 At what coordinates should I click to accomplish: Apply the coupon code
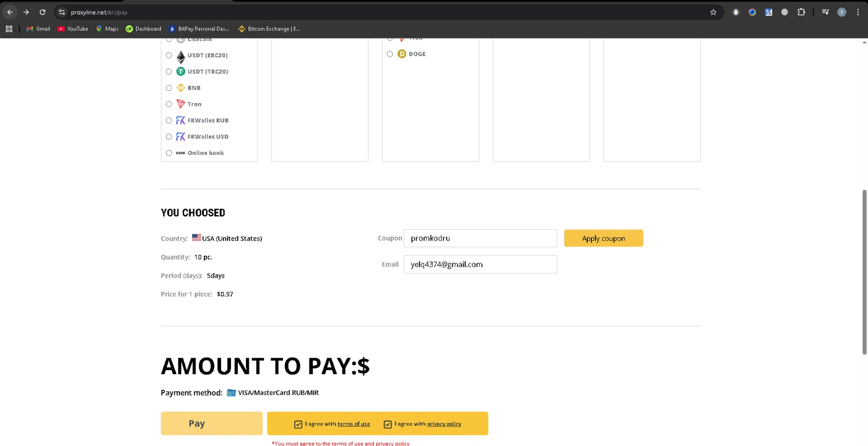tap(604, 238)
